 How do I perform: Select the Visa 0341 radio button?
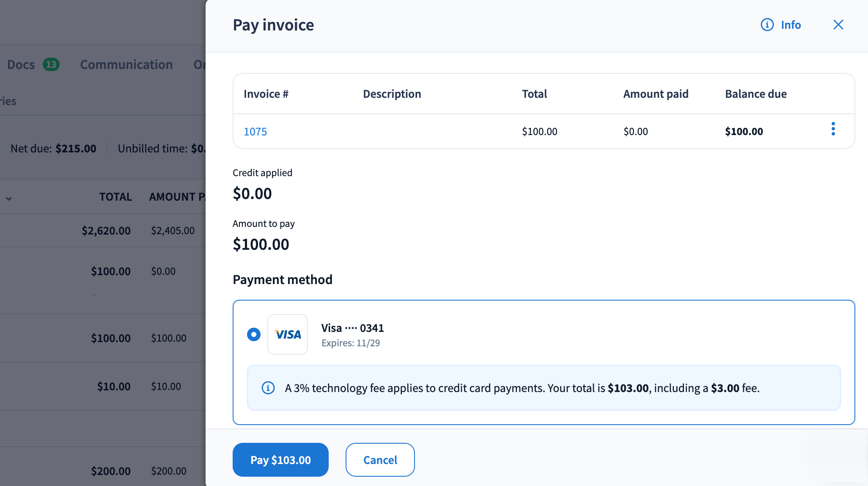(254, 334)
